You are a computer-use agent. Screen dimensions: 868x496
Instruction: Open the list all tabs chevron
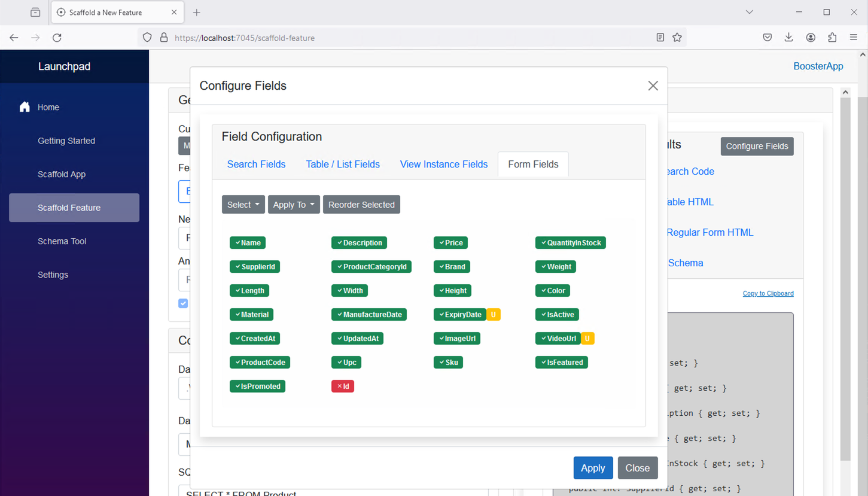[x=749, y=12]
